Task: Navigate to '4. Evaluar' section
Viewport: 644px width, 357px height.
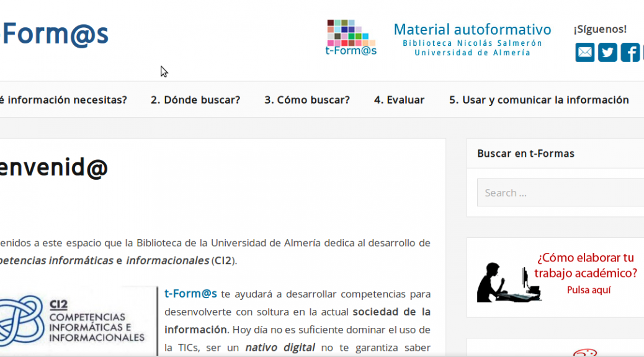Action: (x=399, y=100)
